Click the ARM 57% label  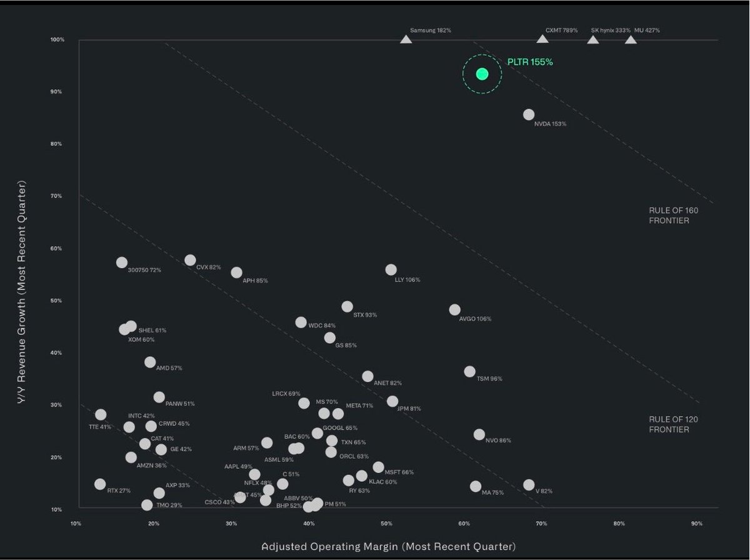tap(246, 448)
